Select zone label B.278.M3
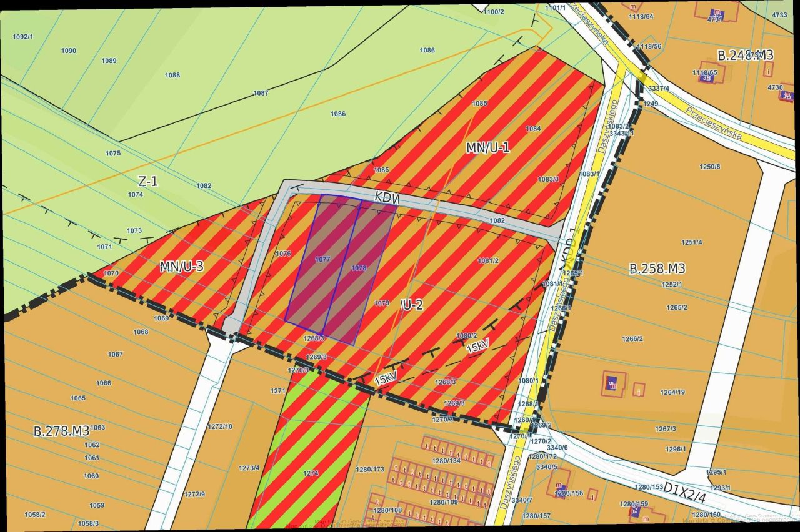 coord(61,431)
